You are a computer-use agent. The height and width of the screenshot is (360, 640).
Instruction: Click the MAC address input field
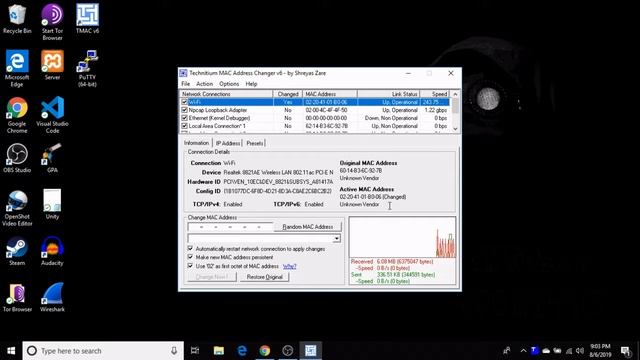click(x=230, y=227)
